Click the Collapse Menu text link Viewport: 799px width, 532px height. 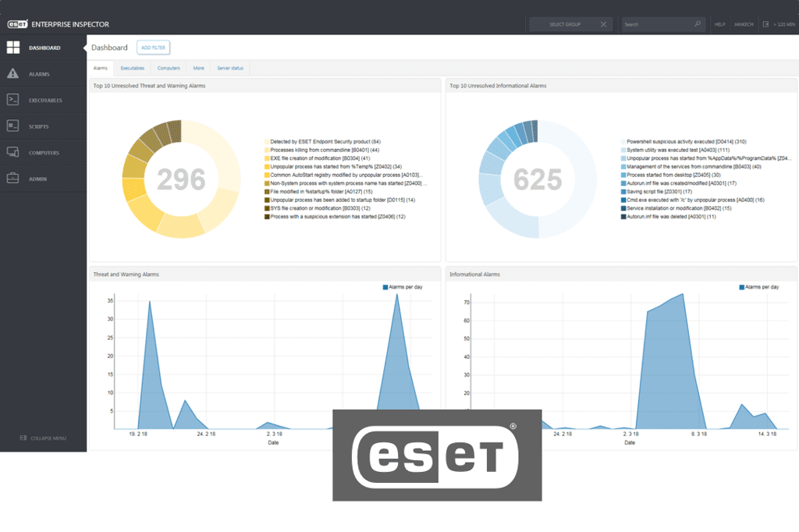click(48, 438)
